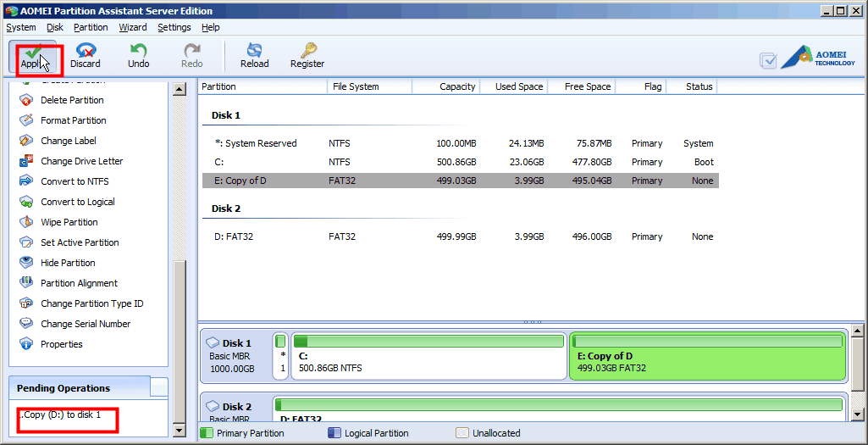
Task: Click the Primary Partition legend swatch
Action: (x=206, y=433)
